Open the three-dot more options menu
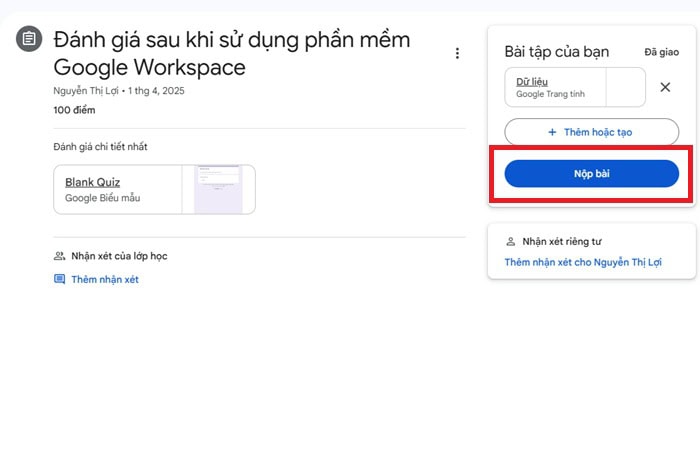This screenshot has width=700, height=471. tap(457, 53)
